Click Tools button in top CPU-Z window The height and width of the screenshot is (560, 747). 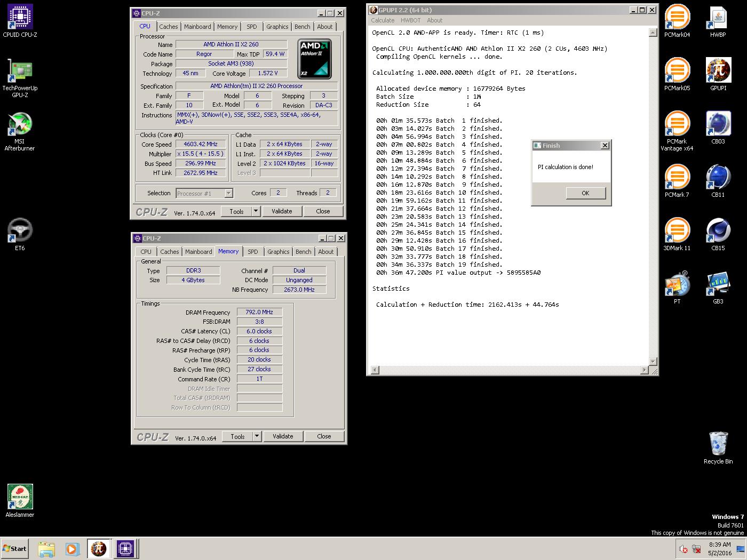(236, 211)
